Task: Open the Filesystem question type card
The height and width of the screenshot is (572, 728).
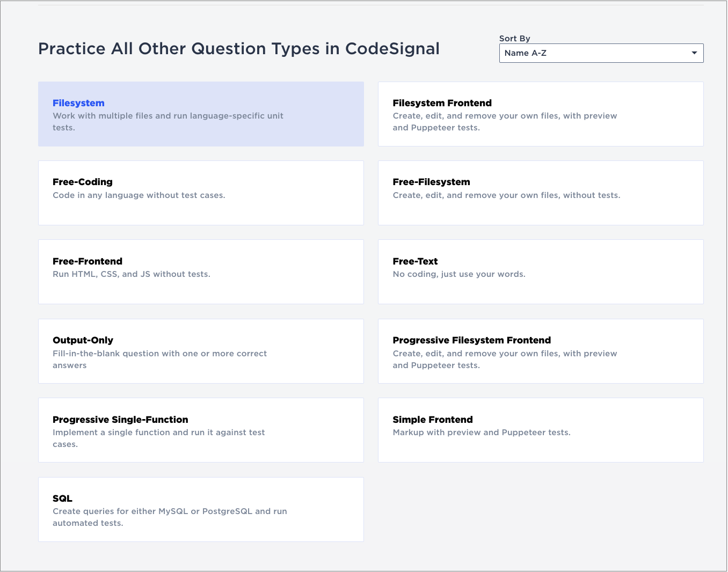Action: coord(201,114)
